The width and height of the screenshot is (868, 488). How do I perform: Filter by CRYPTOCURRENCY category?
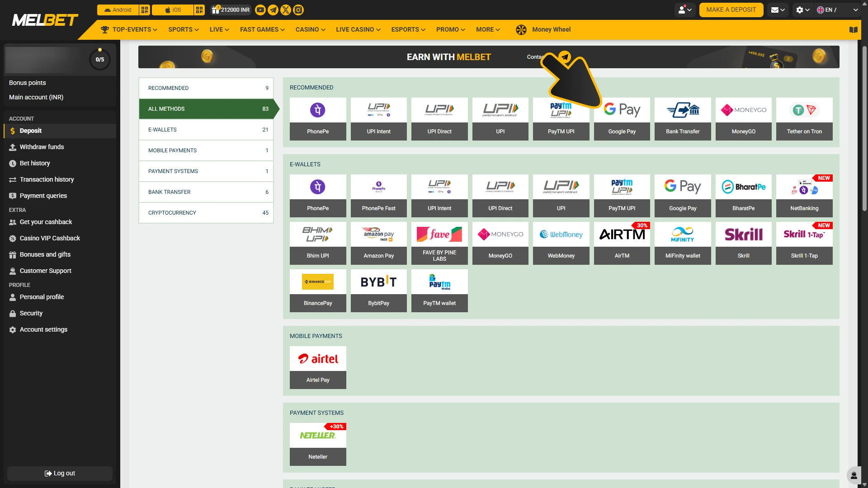click(x=206, y=213)
